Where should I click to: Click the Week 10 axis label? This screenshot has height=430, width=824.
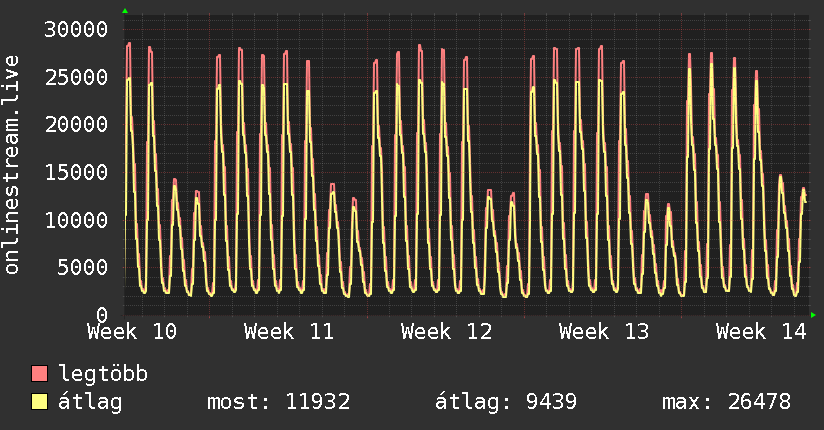pyautogui.click(x=132, y=332)
